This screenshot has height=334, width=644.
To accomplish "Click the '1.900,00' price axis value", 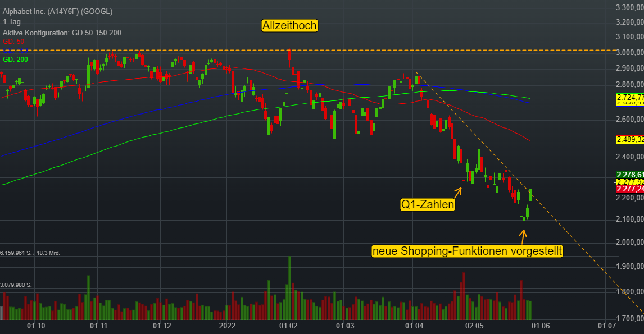I will click(x=629, y=266).
